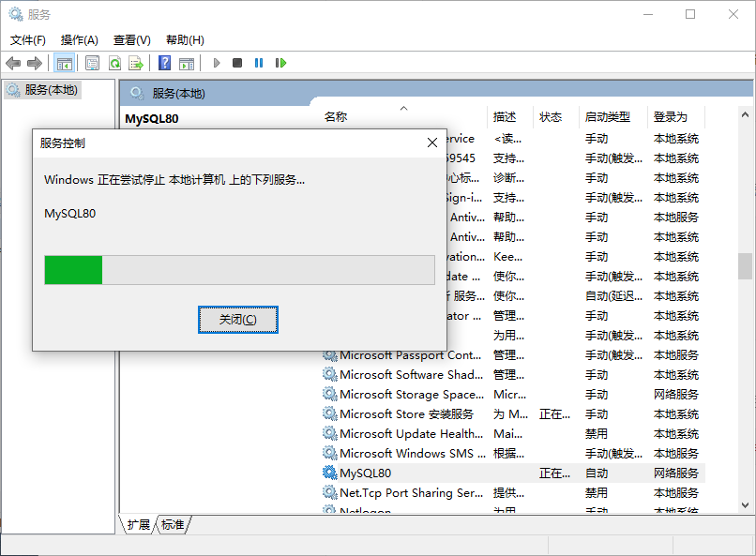Click the MySQL80 heading in details pane

(152, 119)
